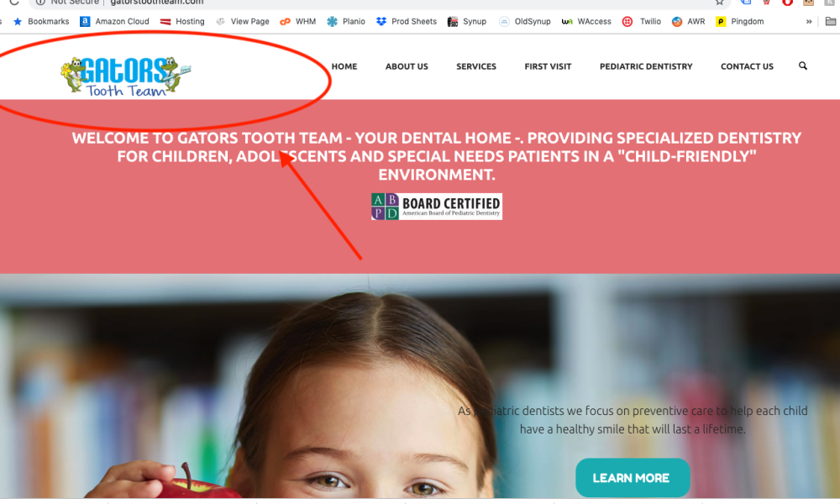Open the Planio bookmark
The width and height of the screenshot is (840, 504).
click(x=346, y=22)
